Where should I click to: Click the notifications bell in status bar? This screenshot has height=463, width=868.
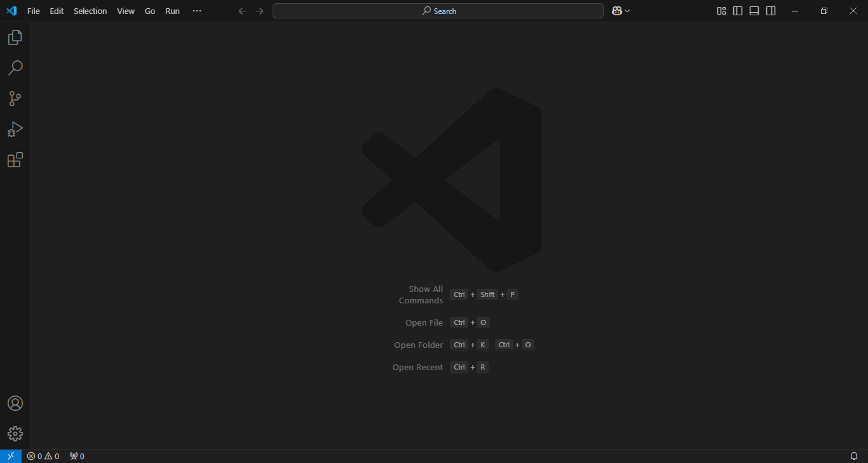(x=854, y=456)
